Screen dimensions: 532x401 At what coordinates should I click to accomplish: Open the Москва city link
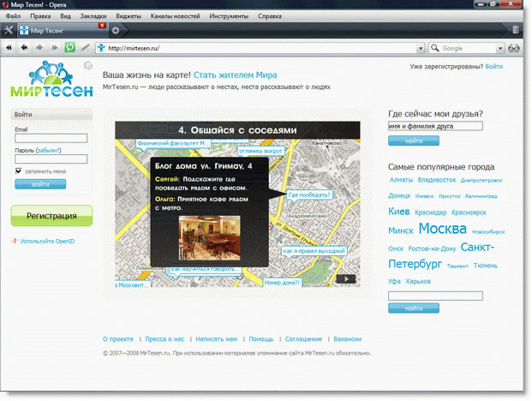click(x=442, y=229)
